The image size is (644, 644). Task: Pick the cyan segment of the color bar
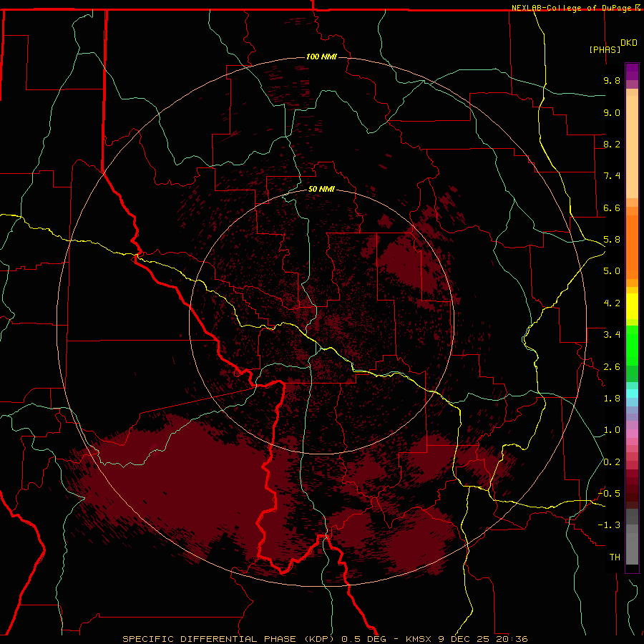coord(632,394)
